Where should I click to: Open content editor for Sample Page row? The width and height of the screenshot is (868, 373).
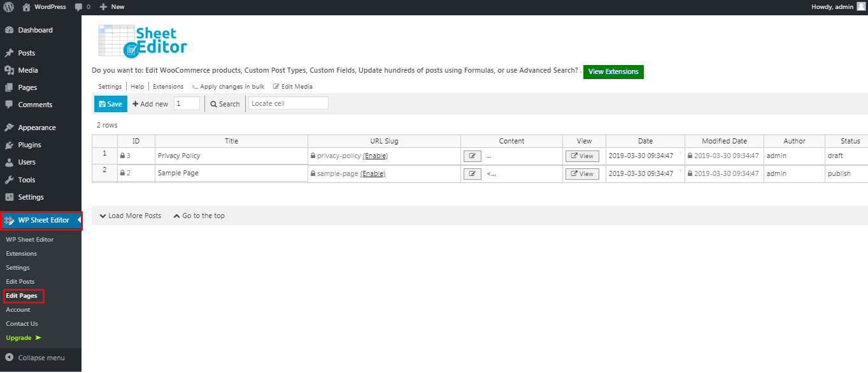coord(473,173)
